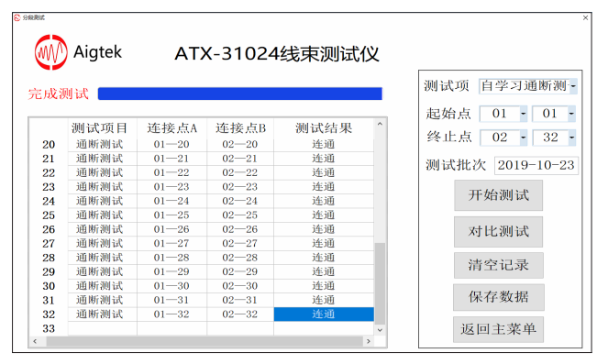Click cell 02—29 in 连接点B
Viewport: 608px width, 364px height.
tap(240, 271)
